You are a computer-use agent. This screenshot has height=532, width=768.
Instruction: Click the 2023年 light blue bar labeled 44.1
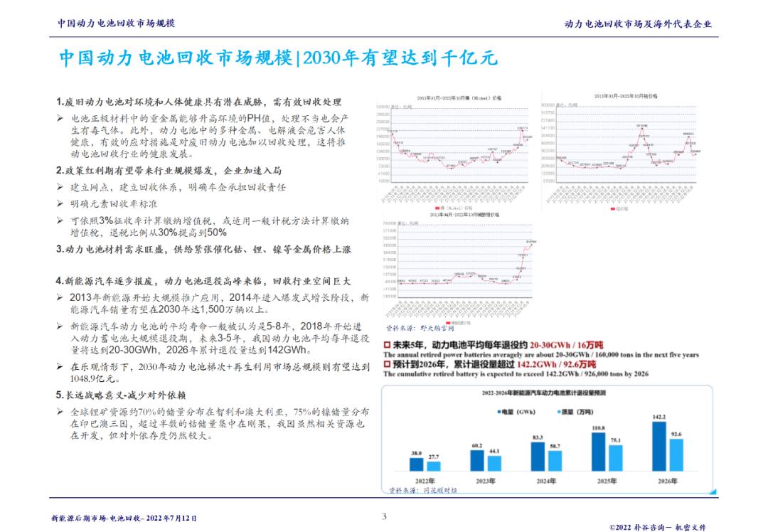495,464
